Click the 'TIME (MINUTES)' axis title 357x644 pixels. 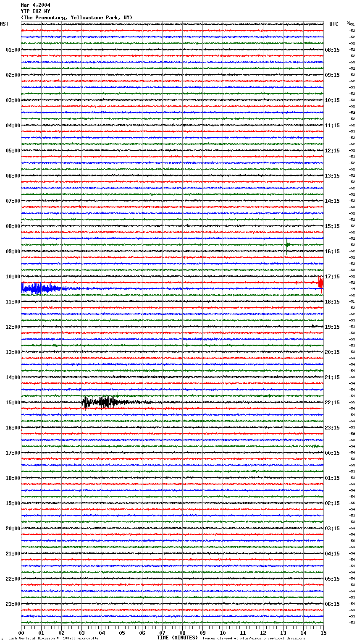pos(177,638)
